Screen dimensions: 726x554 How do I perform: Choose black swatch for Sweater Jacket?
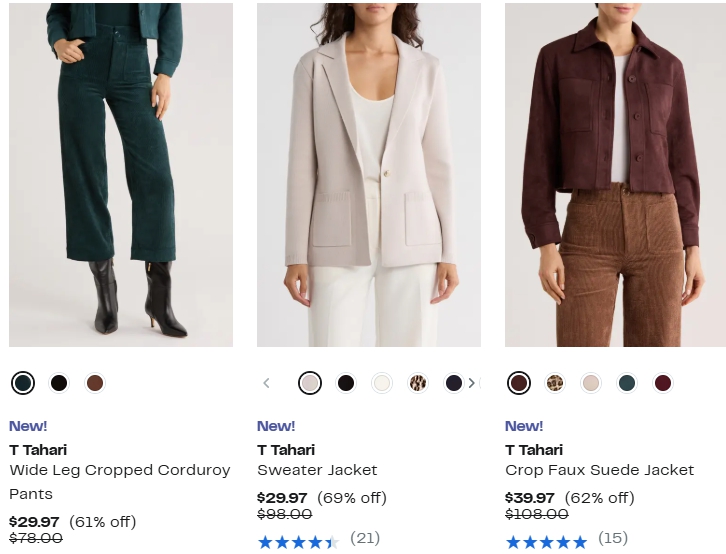[346, 383]
